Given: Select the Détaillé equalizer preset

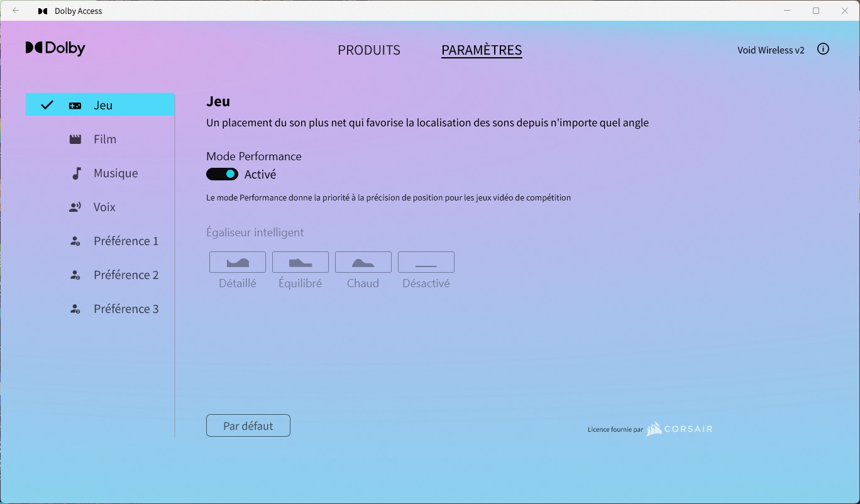Looking at the screenshot, I should [238, 262].
